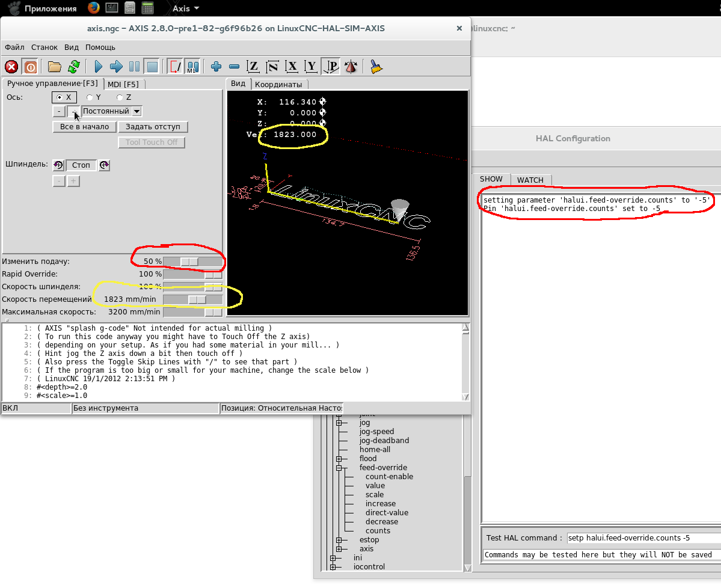This screenshot has width=721, height=588.
Task: Click Задать отступ button
Action: tap(153, 127)
